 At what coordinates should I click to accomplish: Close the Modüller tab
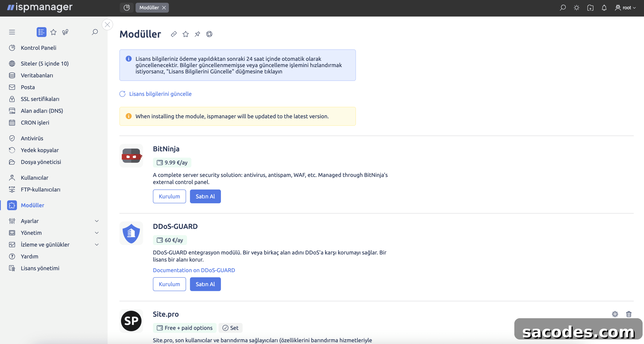point(164,8)
